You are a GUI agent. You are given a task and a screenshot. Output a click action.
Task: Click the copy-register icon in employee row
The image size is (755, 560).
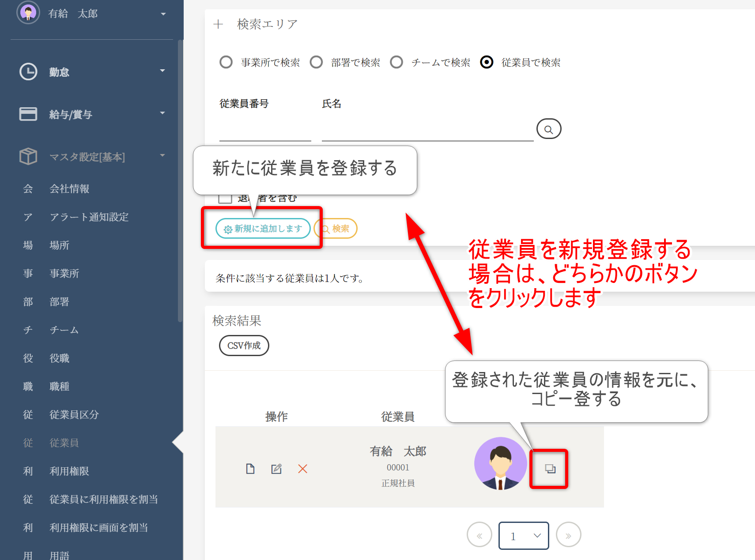550,469
